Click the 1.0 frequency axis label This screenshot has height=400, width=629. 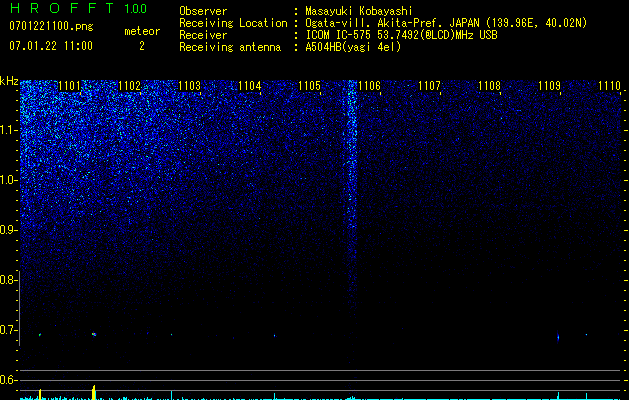pyautogui.click(x=8, y=180)
